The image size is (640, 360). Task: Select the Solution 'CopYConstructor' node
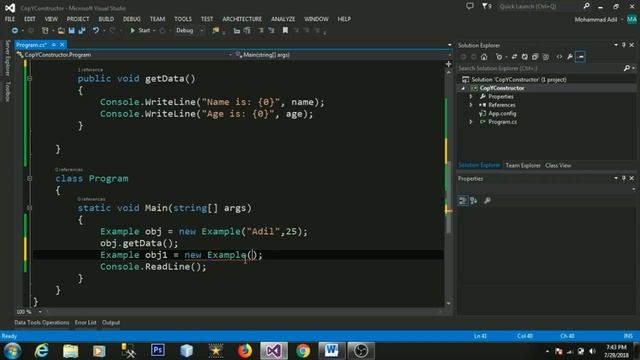[519, 80]
